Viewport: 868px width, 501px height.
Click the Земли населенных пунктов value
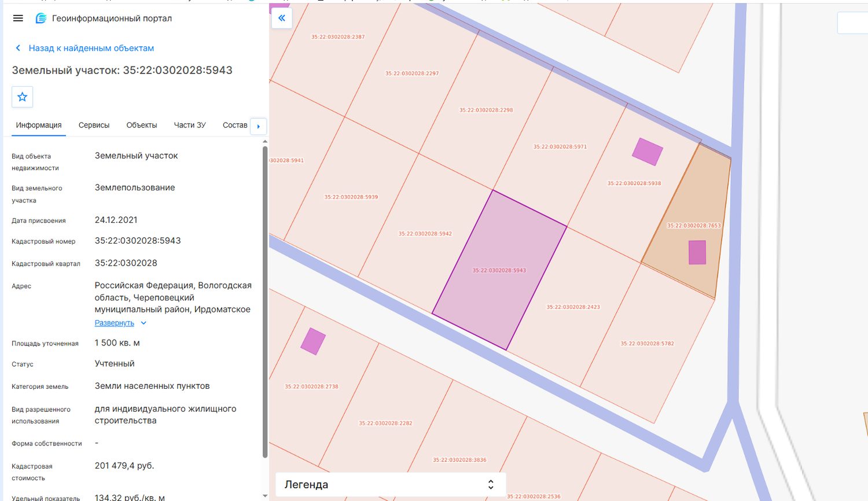coord(152,386)
